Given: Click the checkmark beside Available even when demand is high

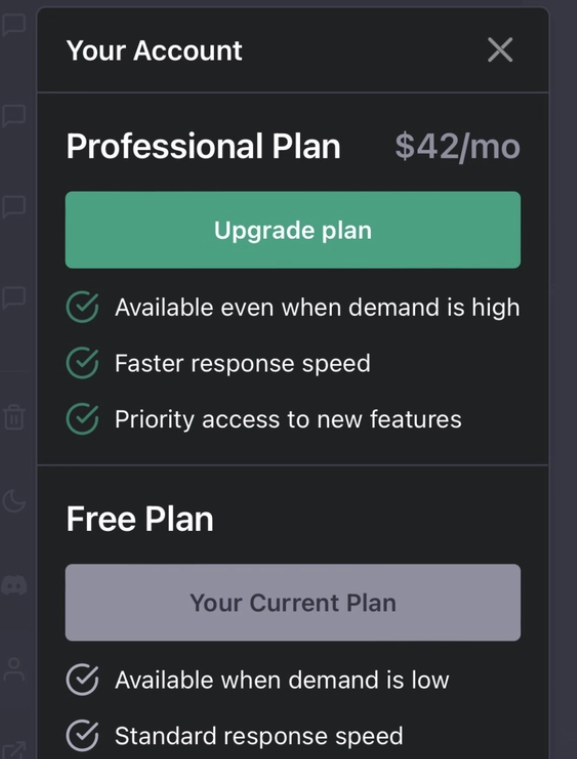Looking at the screenshot, I should click(82, 307).
